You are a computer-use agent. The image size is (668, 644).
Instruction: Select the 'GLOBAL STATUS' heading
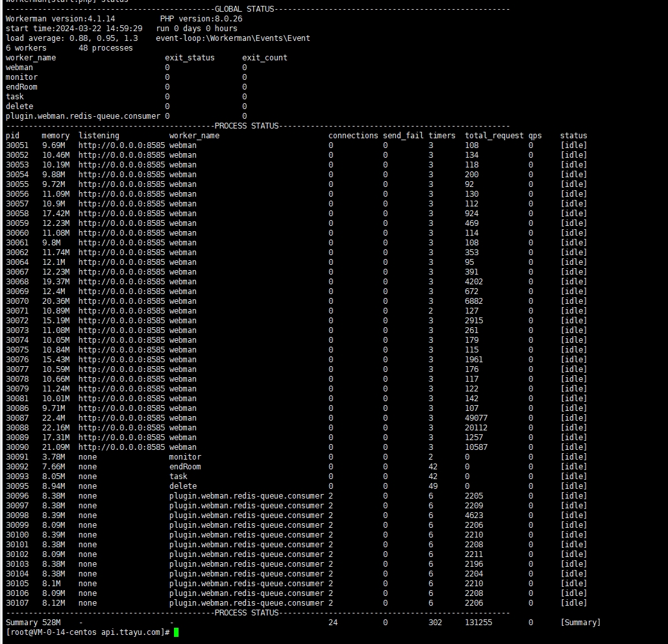(x=245, y=9)
